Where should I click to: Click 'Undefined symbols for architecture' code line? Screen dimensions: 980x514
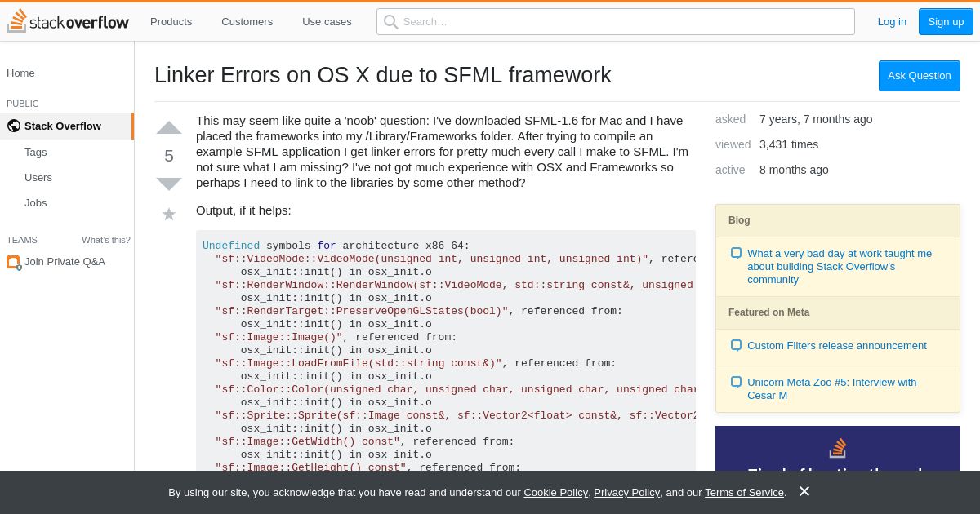pyautogui.click(x=336, y=246)
